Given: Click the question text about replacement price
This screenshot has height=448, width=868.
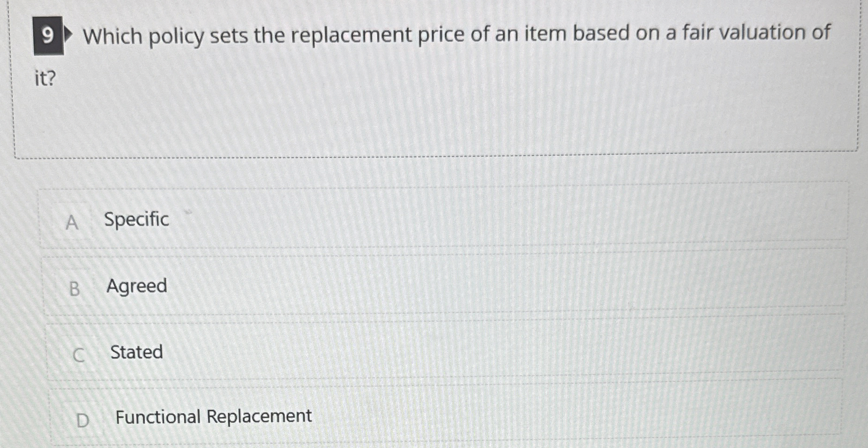Looking at the screenshot, I should 457,34.
